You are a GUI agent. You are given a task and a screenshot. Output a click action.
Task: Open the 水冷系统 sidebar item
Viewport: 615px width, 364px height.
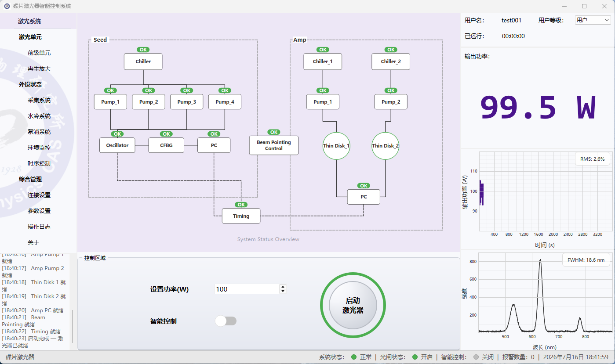(39, 116)
